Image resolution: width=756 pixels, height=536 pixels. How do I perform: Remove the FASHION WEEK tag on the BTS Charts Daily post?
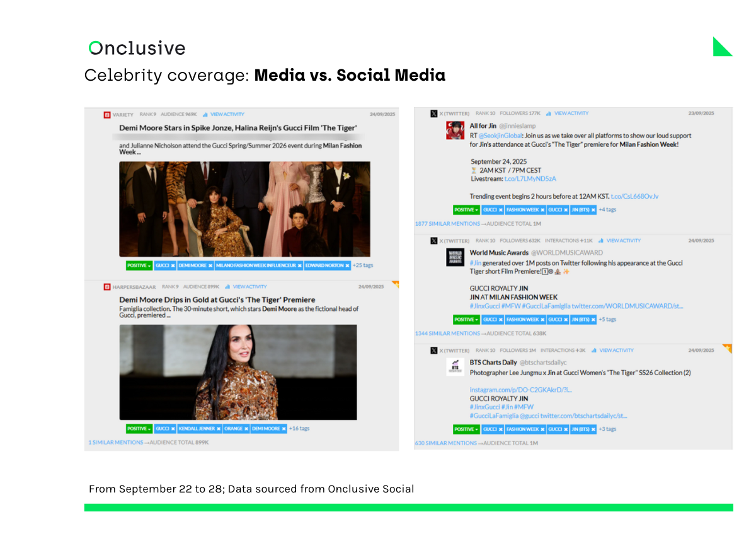(x=541, y=429)
